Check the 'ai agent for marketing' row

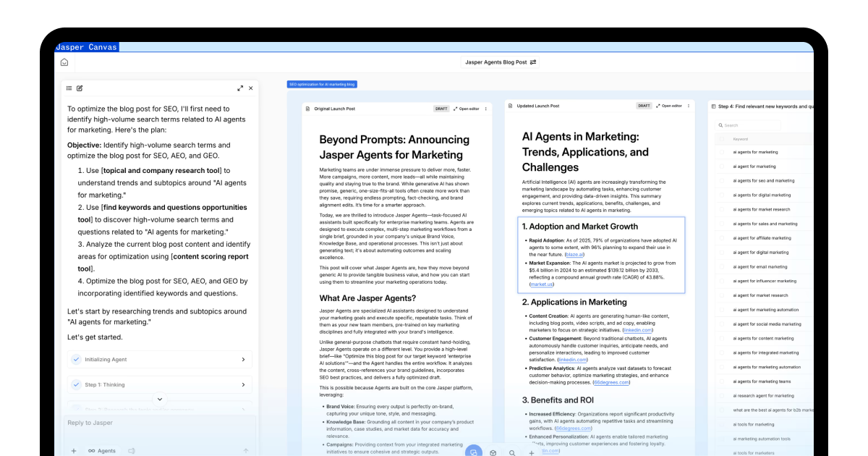point(721,166)
